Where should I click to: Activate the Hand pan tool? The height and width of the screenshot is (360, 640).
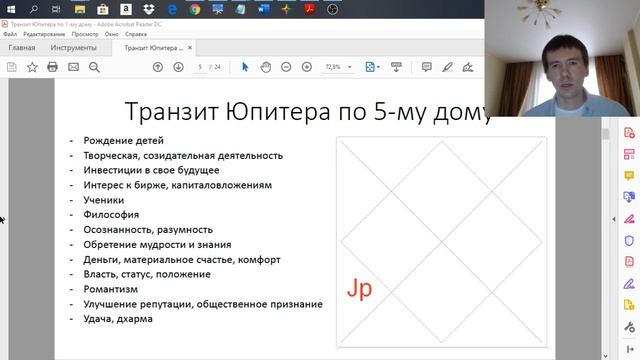click(x=266, y=67)
